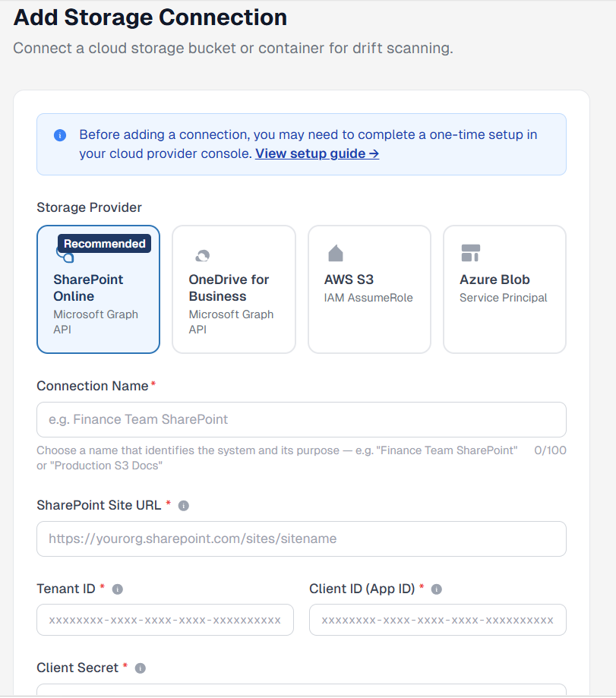616x698 pixels.
Task: Click the Service Principal subtitle text
Action: tap(504, 298)
